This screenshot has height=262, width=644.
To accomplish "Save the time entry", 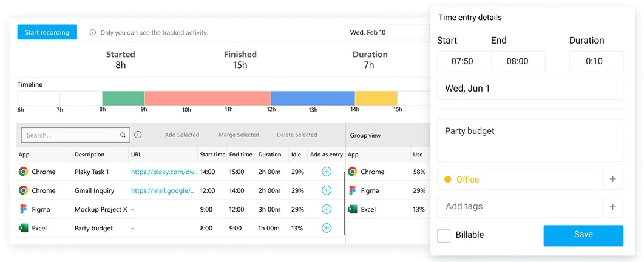I will pyautogui.click(x=583, y=235).
